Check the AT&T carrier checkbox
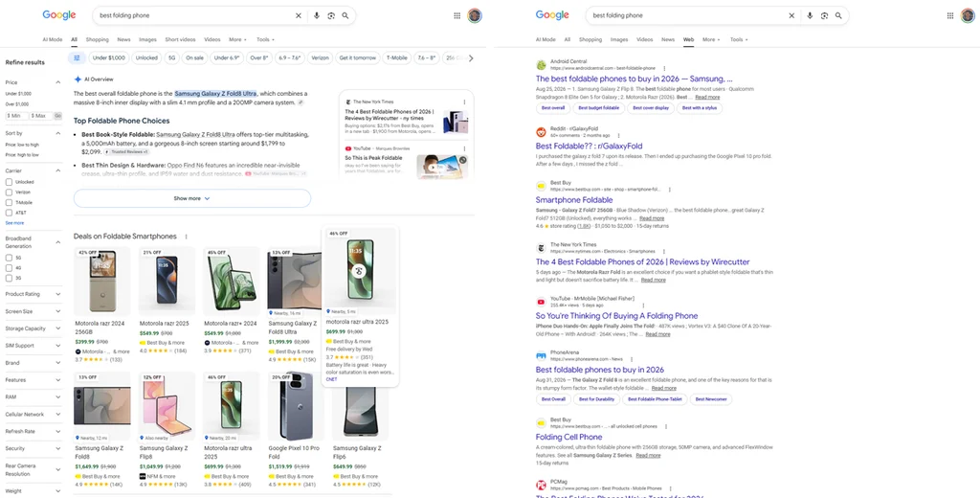This screenshot has height=498, width=980. pos(9,213)
